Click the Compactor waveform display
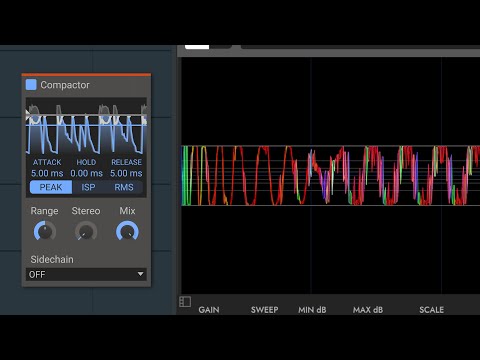The height and width of the screenshot is (360, 480). 86,127
